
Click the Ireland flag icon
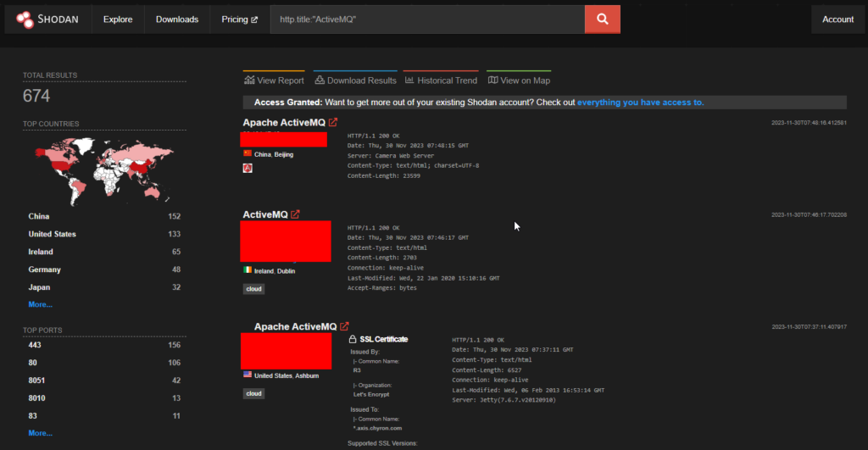pos(248,270)
